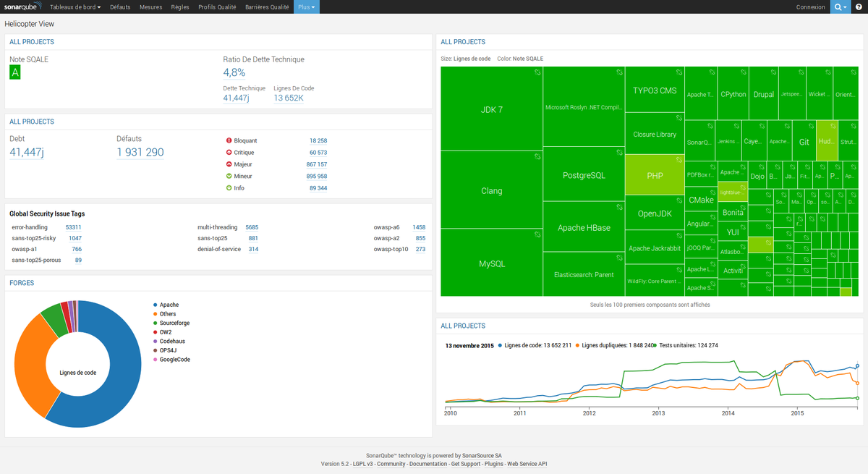The image size is (868, 474).
Task: Click the Community footer link
Action: pyautogui.click(x=391, y=464)
